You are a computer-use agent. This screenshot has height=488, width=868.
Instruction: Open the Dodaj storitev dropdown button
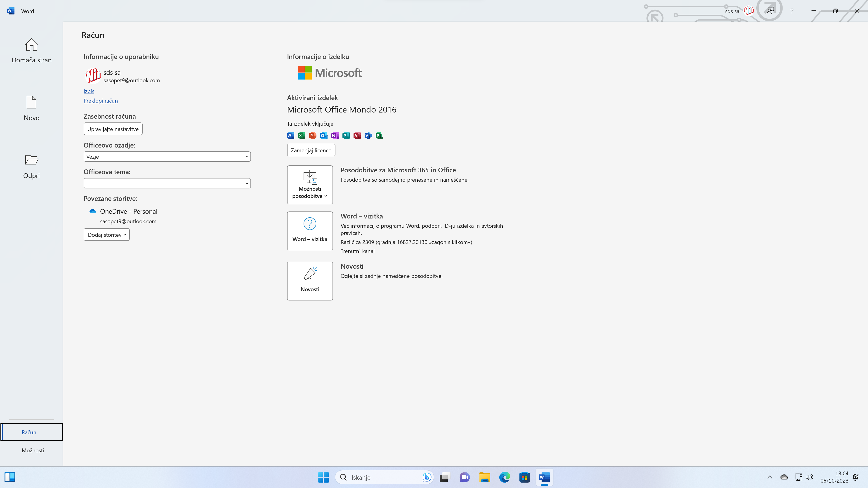106,235
